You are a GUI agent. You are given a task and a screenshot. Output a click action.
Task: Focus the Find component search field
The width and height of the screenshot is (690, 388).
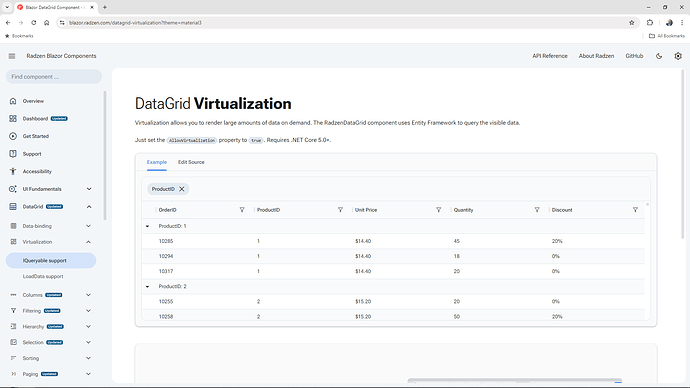[54, 77]
